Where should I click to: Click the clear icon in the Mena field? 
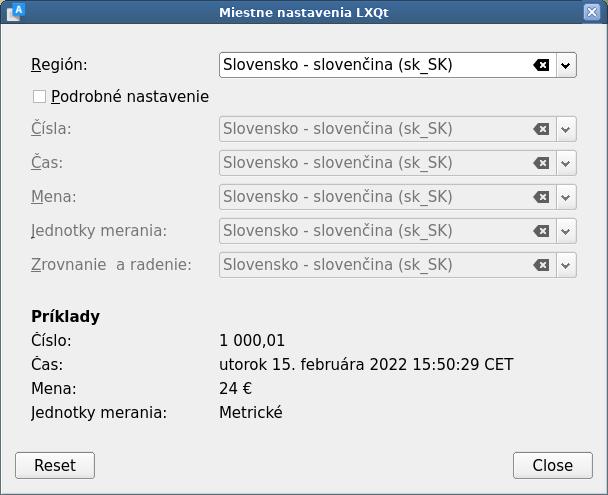point(541,197)
